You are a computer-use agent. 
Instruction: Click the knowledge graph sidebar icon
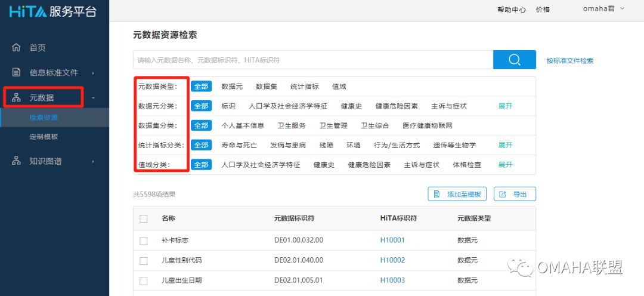point(16,161)
